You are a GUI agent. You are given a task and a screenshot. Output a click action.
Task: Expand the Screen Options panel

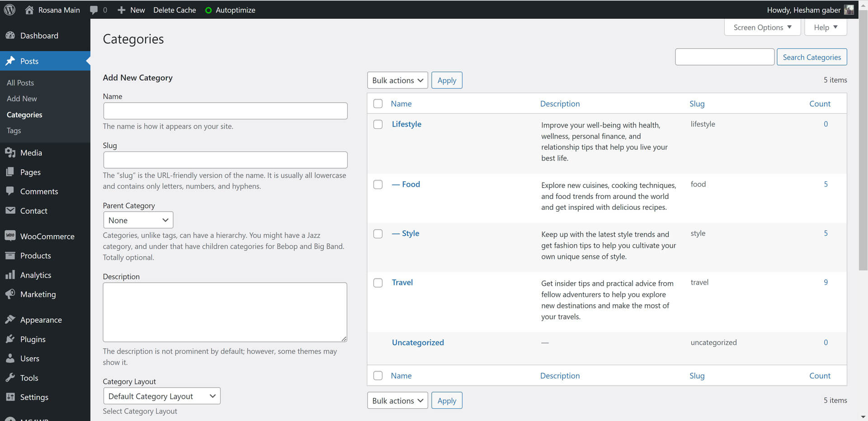tap(762, 28)
